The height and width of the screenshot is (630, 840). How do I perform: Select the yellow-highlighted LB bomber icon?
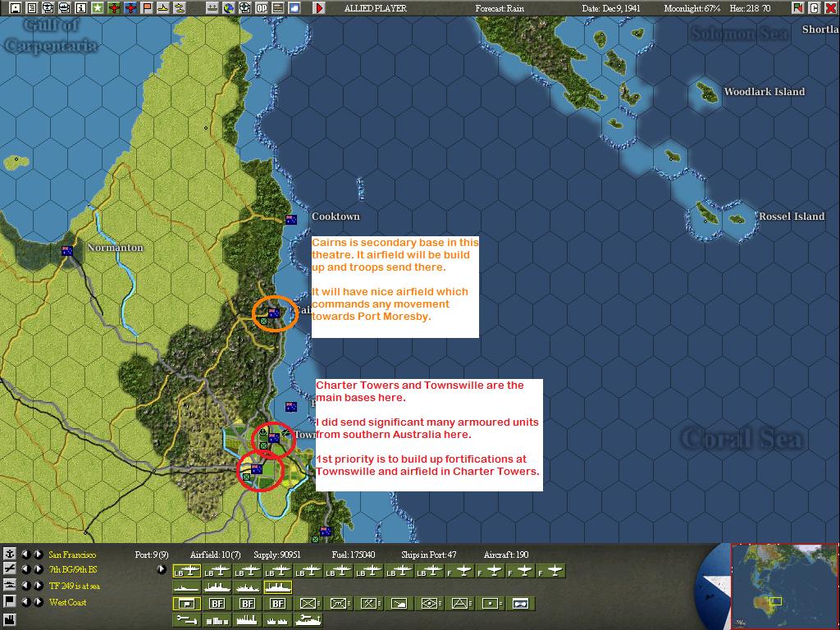click(x=187, y=571)
